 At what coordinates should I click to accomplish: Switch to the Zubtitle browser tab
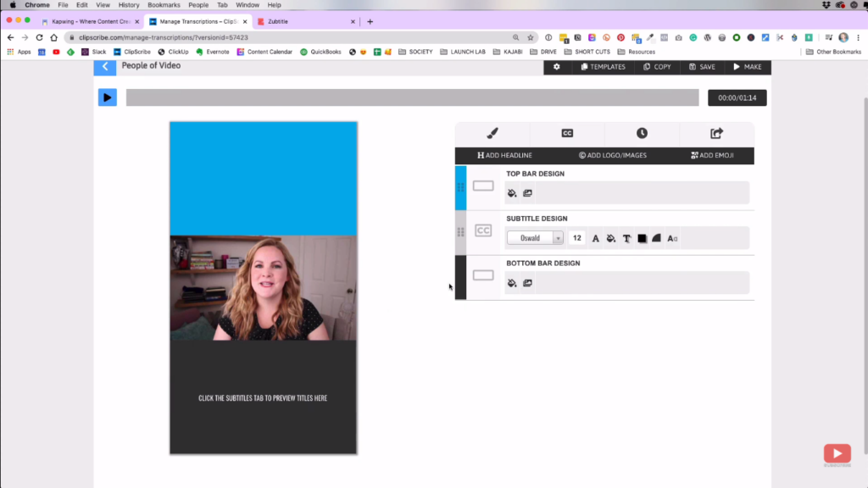coord(306,21)
